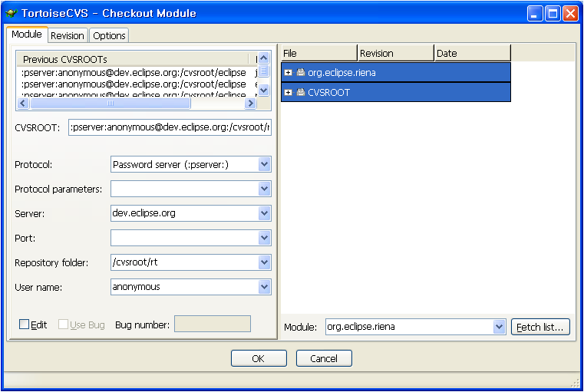Click the Cancel button
Screen dimensions: 584x392
(324, 358)
